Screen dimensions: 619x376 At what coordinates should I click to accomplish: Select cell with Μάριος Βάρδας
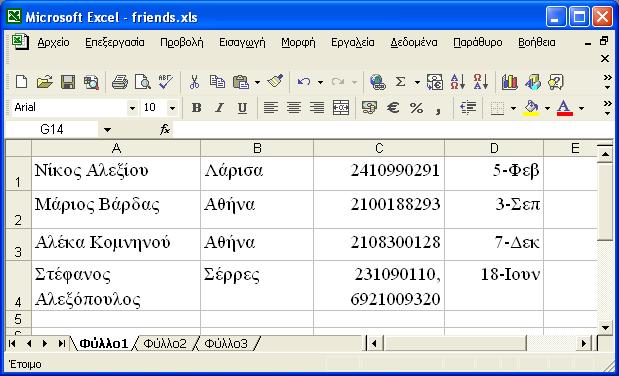[x=116, y=210]
